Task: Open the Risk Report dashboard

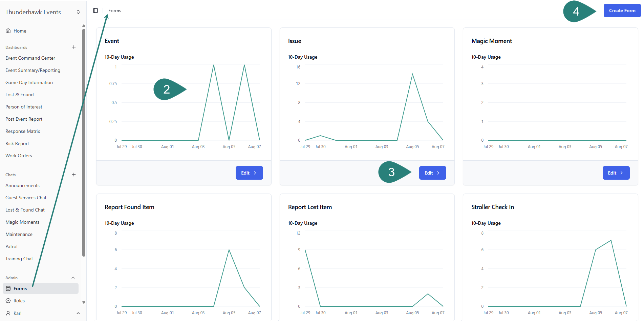Action: pos(17,143)
